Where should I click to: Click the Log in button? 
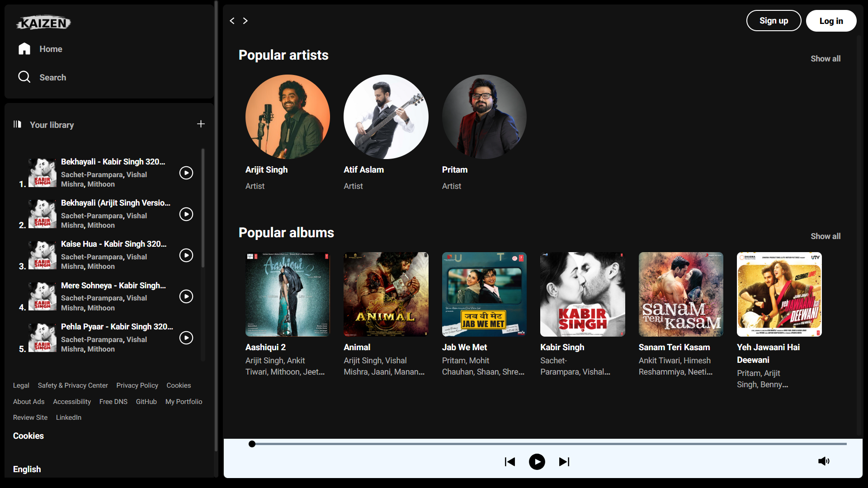(x=831, y=21)
